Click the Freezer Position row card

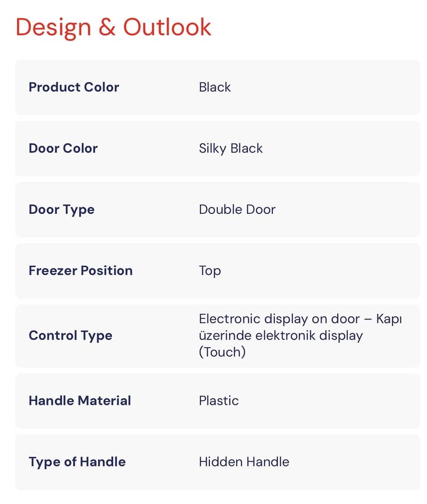coord(218,270)
